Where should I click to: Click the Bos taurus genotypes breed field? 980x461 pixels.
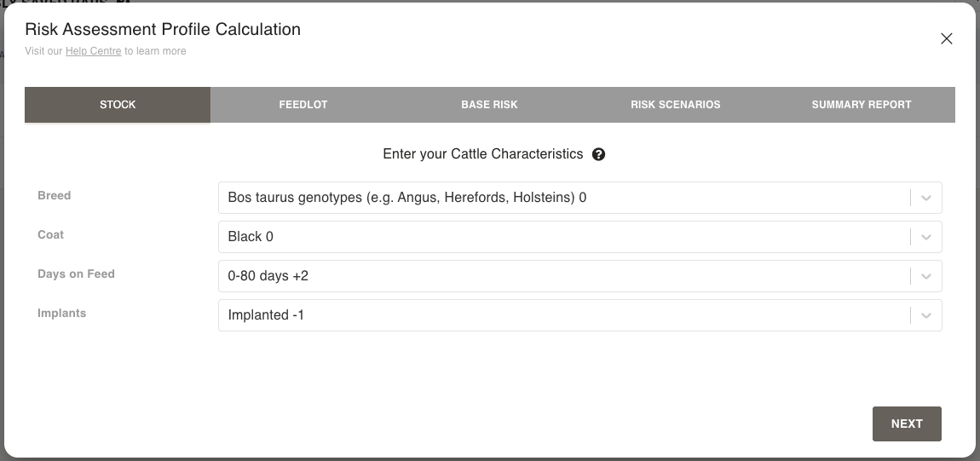(562, 198)
